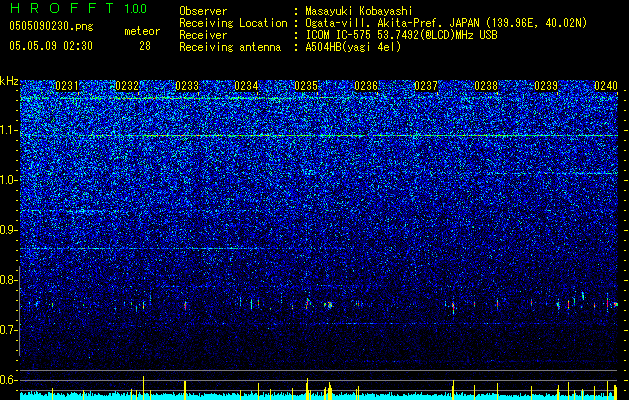Click the 1.0 frequency axis label
This screenshot has height=400, width=629.
pos(9,180)
